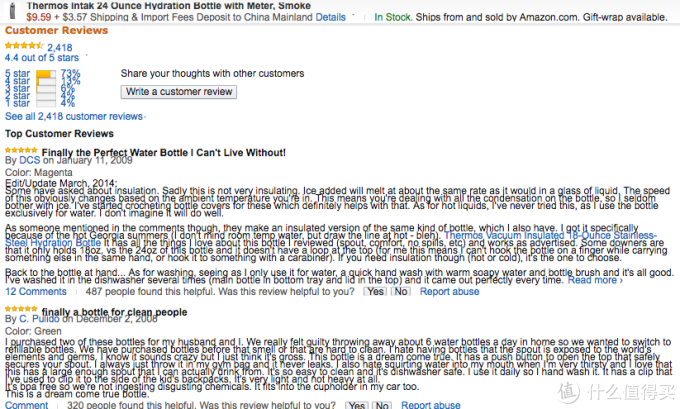
Task: Click the Thermos bottle product thumbnail
Action: 13,10
